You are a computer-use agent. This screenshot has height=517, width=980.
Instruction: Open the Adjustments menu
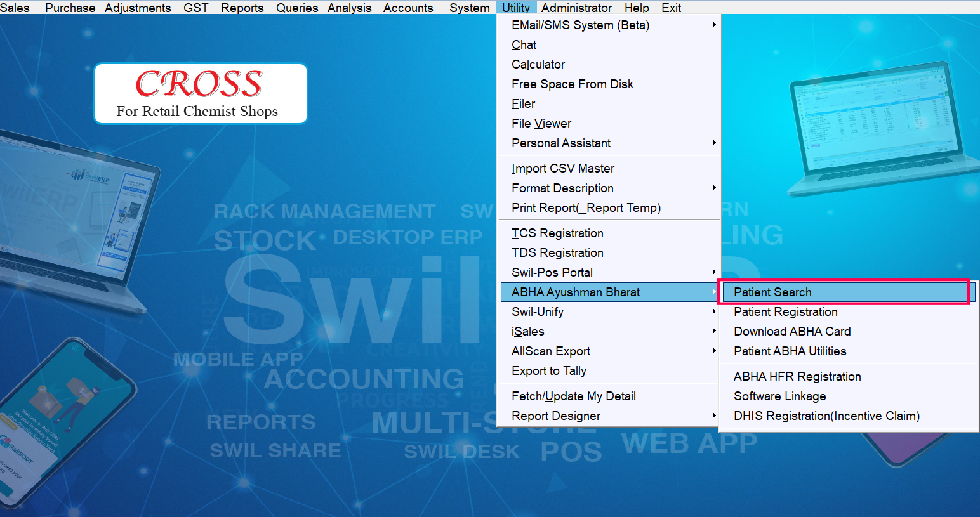click(x=138, y=8)
